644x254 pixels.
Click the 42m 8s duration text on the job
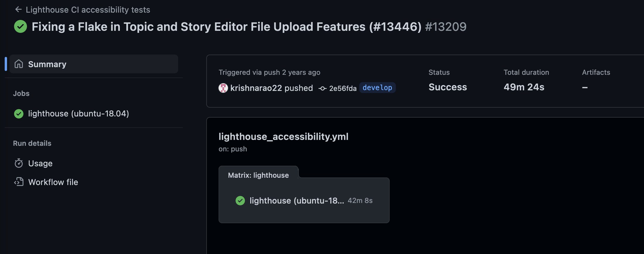pos(360,201)
